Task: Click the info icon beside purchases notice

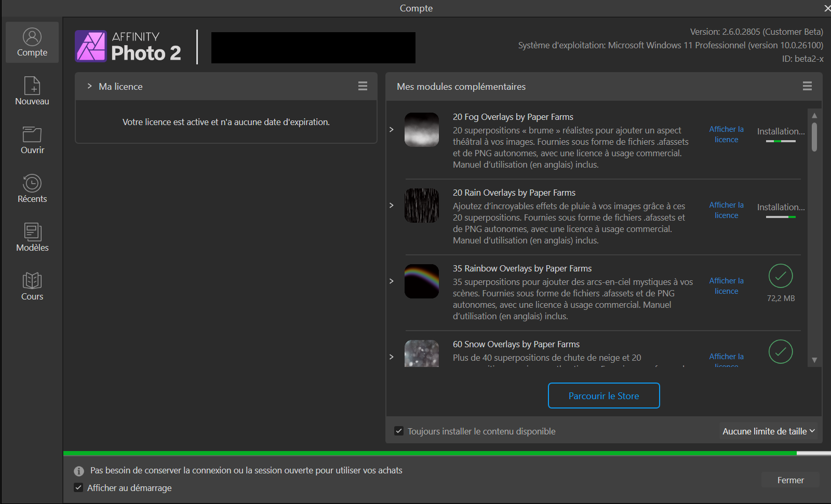Action: 79,471
